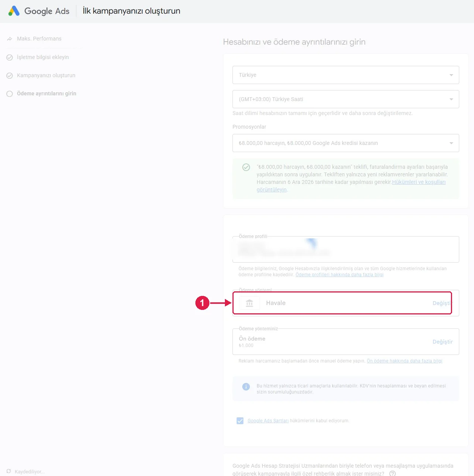Click the green checkmark icon in promo notice

246,167
